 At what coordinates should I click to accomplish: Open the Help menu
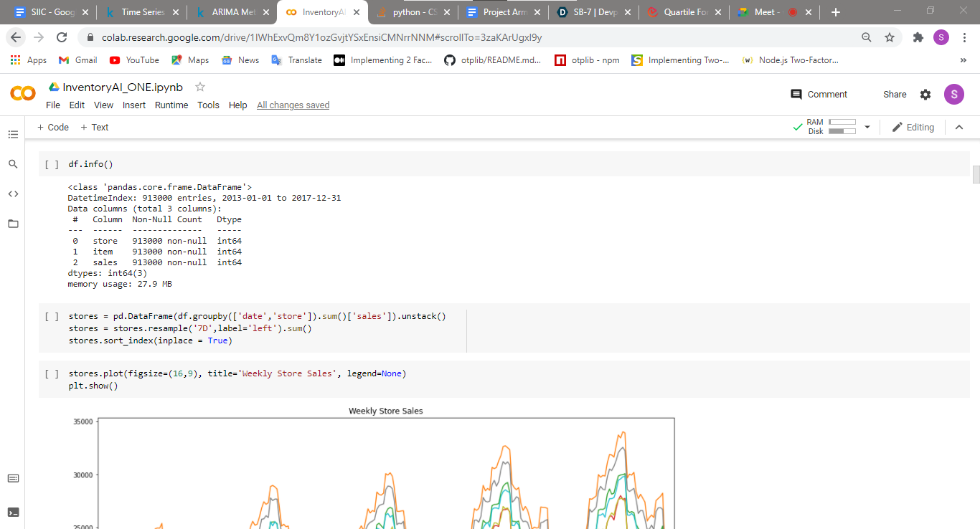click(x=237, y=105)
